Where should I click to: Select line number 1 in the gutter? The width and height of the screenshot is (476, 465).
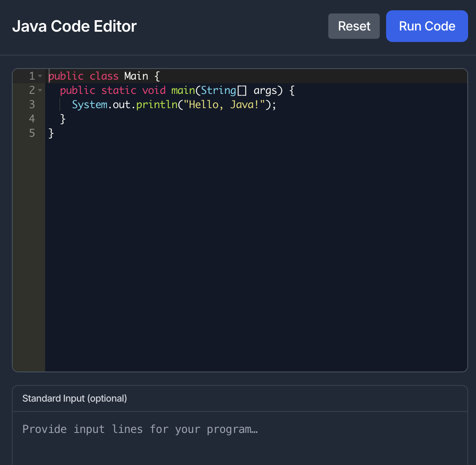pos(31,76)
